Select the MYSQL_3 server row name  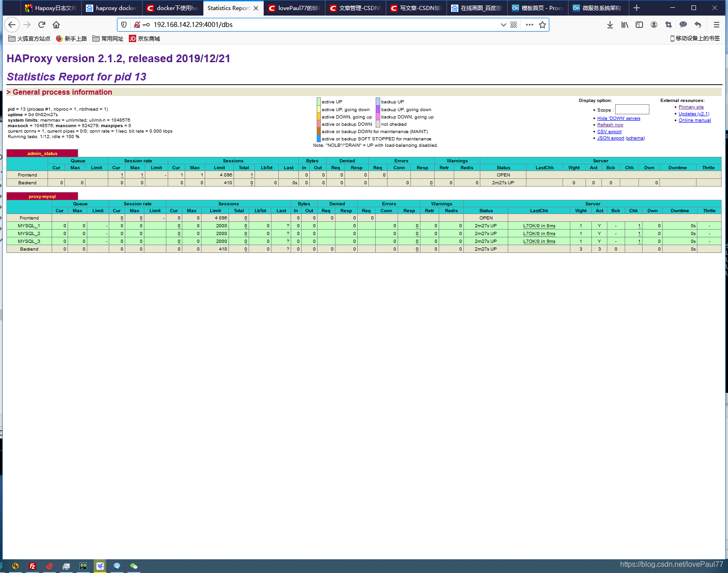point(29,241)
